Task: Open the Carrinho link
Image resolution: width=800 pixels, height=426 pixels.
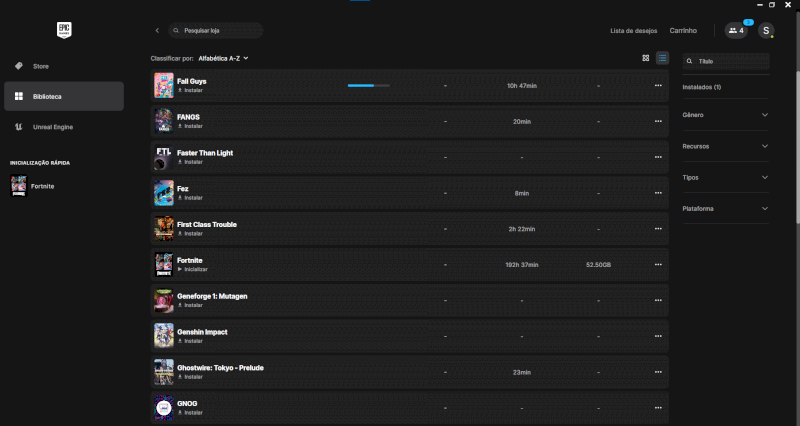Action: [683, 31]
